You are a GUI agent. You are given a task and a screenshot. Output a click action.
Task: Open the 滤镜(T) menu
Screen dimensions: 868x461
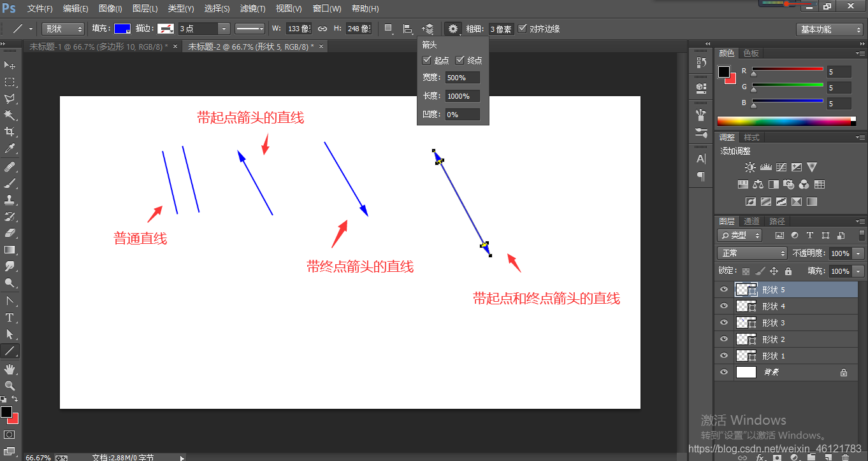[x=253, y=9]
